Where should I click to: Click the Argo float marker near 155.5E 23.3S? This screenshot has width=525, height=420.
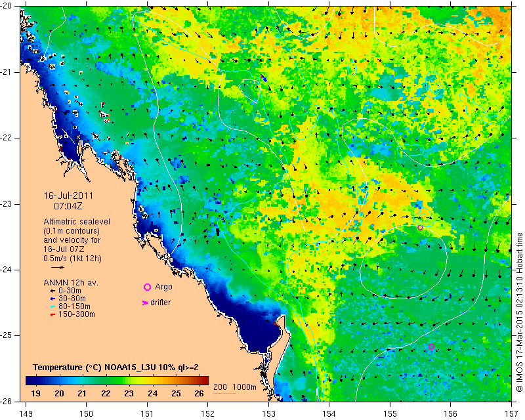coord(420,228)
